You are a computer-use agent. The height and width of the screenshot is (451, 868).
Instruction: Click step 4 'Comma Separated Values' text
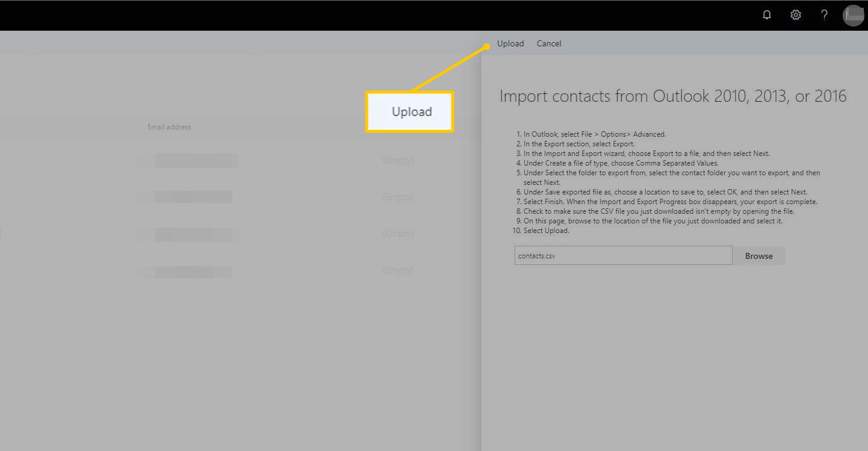(621, 163)
